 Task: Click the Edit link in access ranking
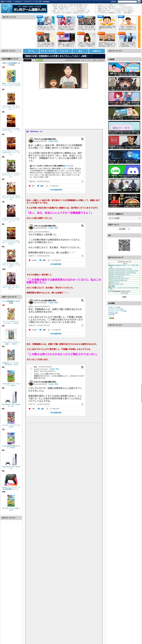tap(110, 291)
